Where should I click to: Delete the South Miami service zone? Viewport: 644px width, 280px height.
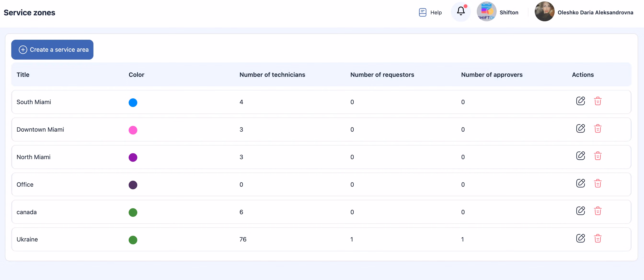pos(598,101)
